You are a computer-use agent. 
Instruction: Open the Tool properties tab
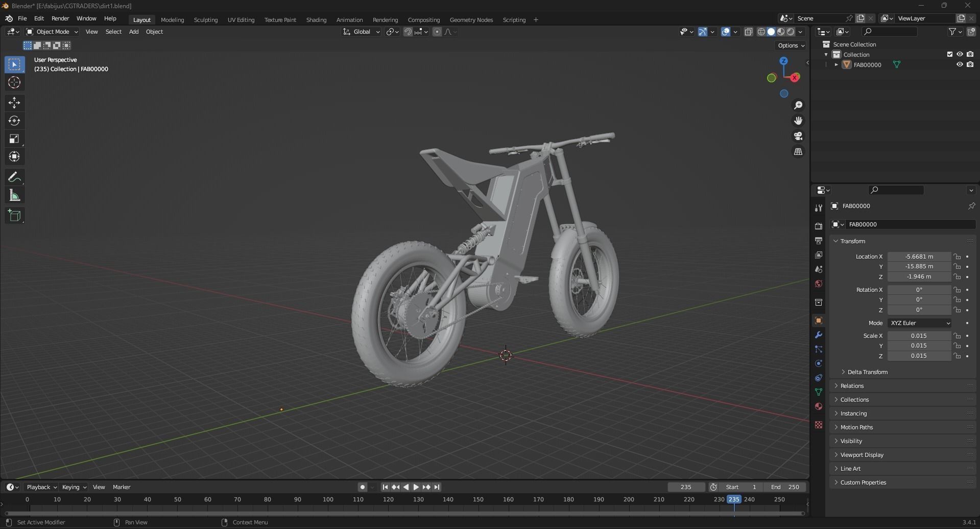pyautogui.click(x=819, y=208)
